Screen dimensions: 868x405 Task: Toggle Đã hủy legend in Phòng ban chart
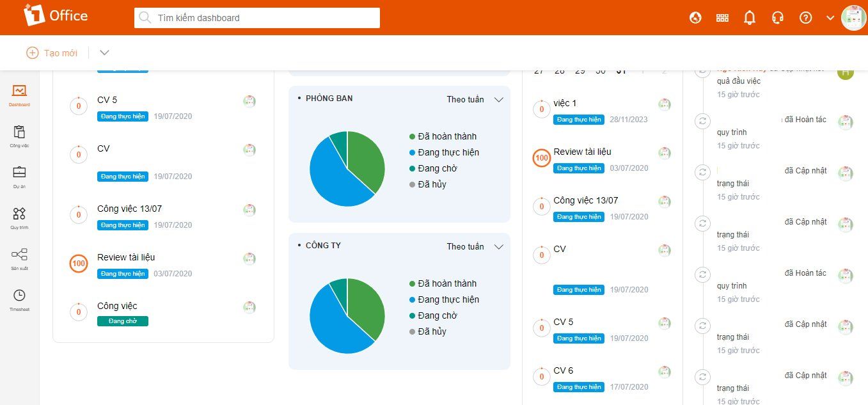pos(432,184)
